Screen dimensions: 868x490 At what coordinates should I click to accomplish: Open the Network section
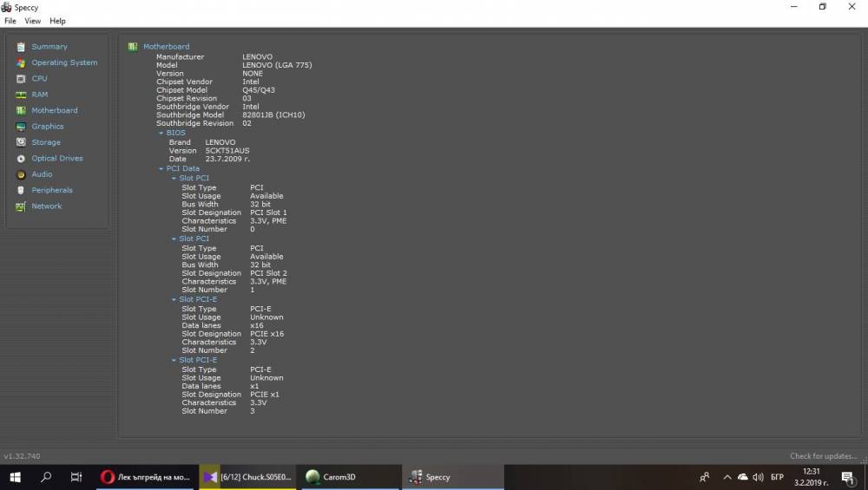[x=47, y=206]
